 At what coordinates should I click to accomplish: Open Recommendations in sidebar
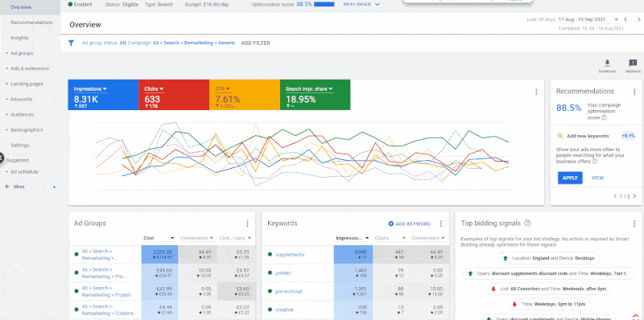(31, 23)
